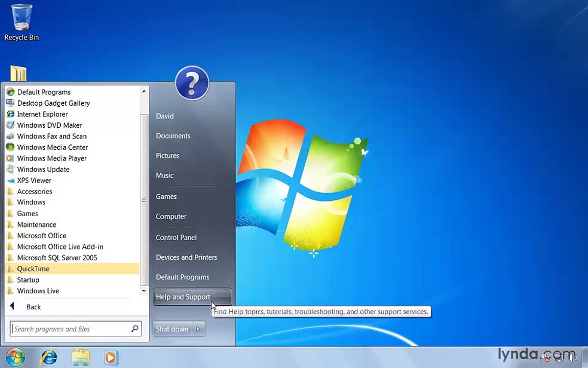Open Windows Explorer from the taskbar
The width and height of the screenshot is (588, 368).
coord(81,357)
